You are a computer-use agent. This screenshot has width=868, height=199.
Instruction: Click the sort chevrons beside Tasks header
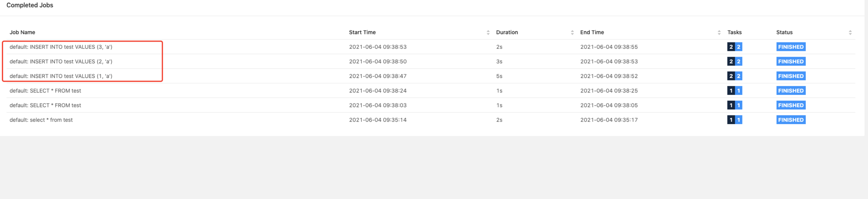click(x=719, y=32)
